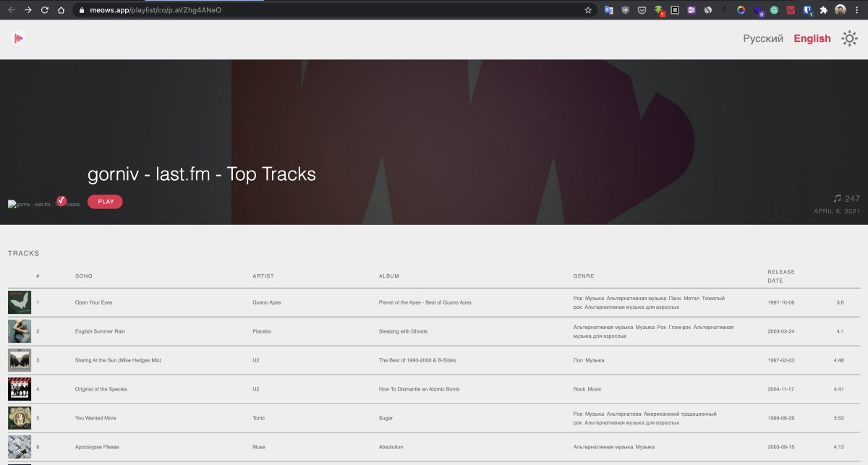Click album Sugar
This screenshot has height=465, width=868.
(386, 418)
